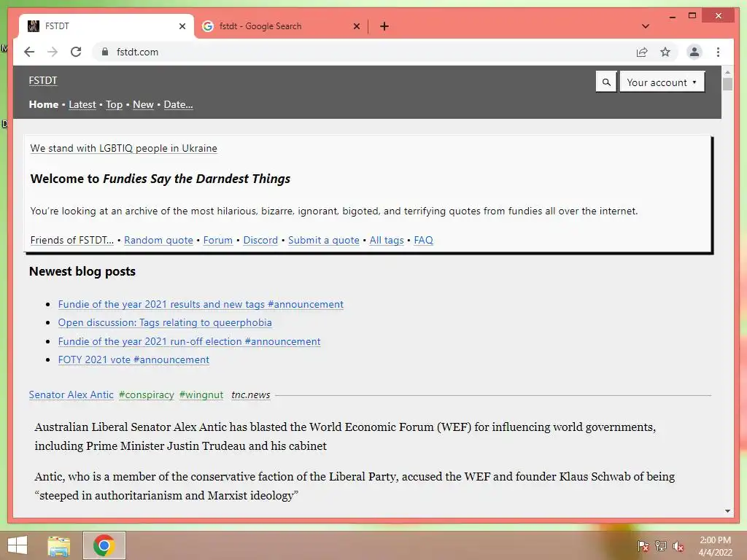This screenshot has height=560, width=747.
Task: Click the browser forward arrow
Action: 53,52
